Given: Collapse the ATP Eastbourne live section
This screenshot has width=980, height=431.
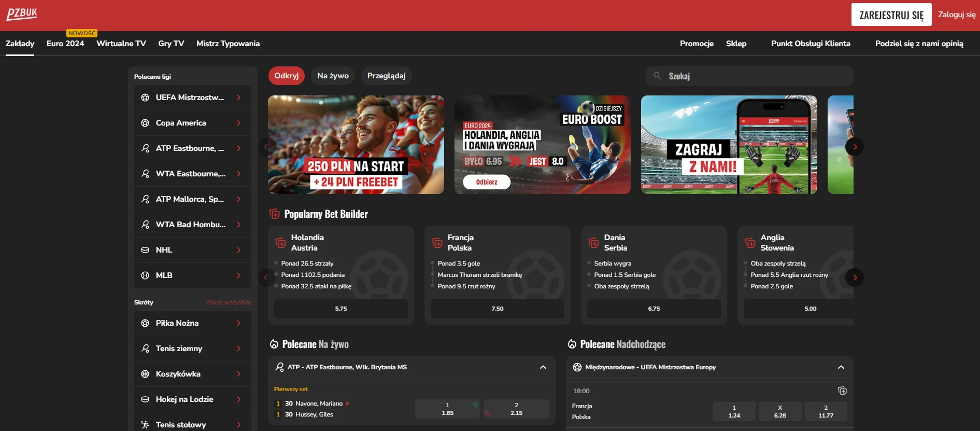Looking at the screenshot, I should (543, 367).
